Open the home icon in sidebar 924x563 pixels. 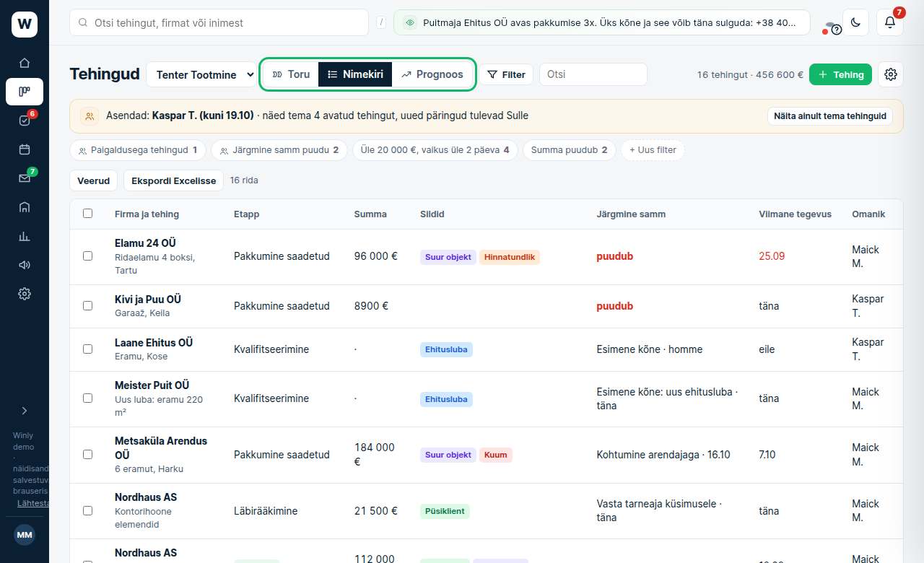point(25,63)
